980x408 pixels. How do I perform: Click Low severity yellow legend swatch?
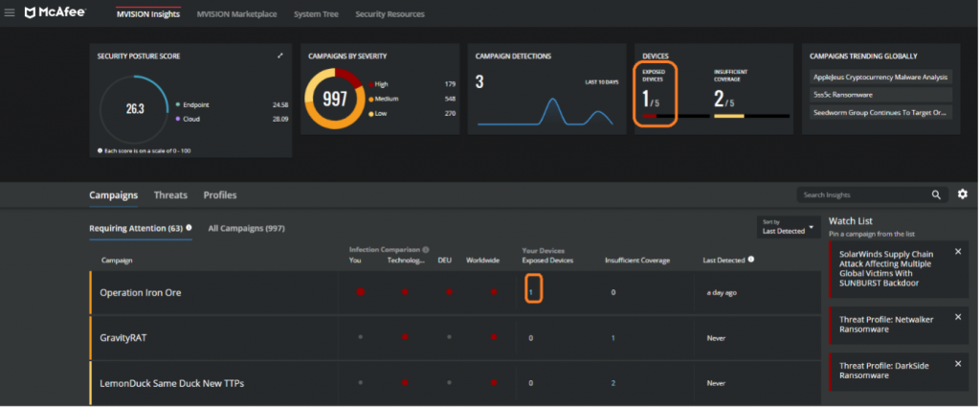click(371, 114)
